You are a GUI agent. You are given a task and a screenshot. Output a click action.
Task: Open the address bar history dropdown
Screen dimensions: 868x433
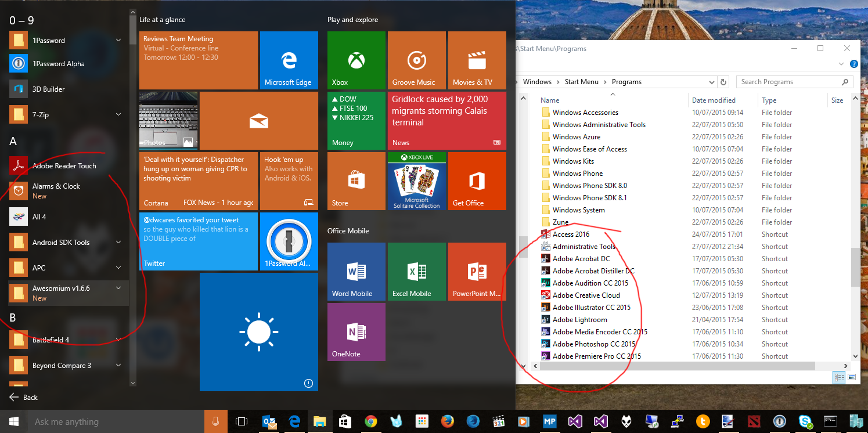712,82
